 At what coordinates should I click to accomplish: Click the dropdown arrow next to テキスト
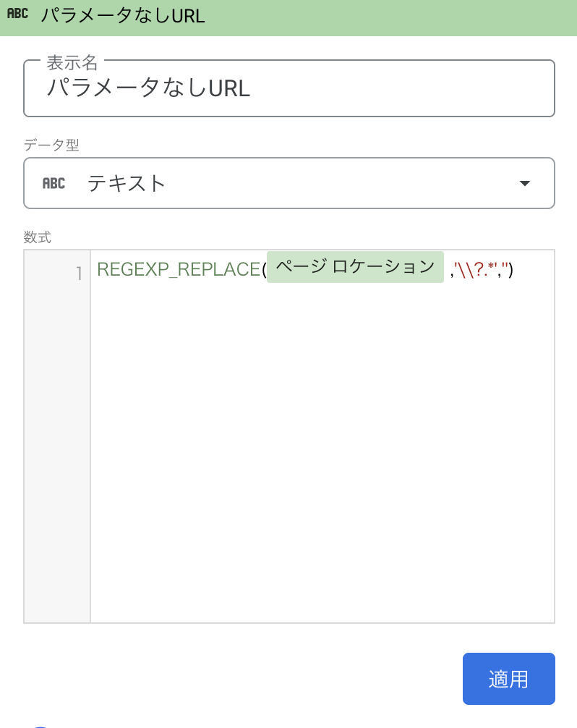(x=525, y=183)
